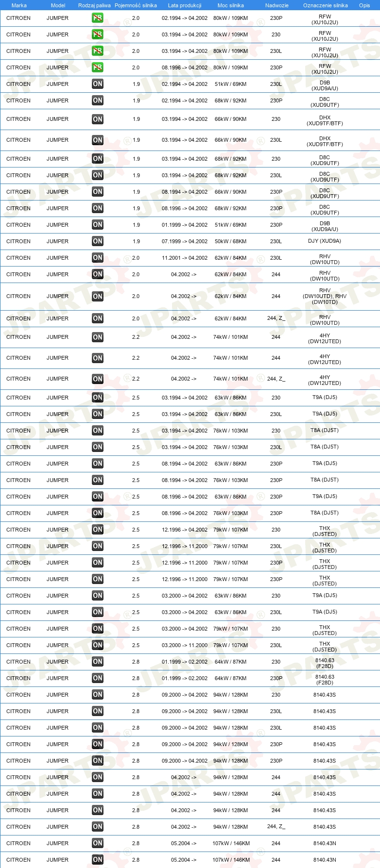The height and width of the screenshot is (868, 380).
Task: Click the '08.1994 -> 04.2002' cell in the D8C row
Action: click(185, 192)
